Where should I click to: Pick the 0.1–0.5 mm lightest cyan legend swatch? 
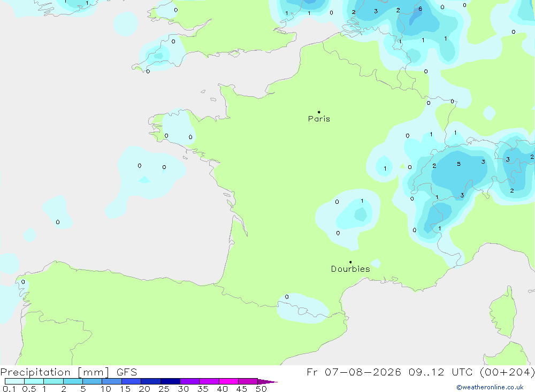(14, 381)
